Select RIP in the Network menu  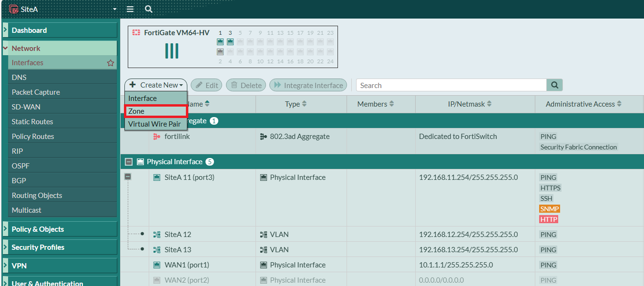click(x=62, y=151)
